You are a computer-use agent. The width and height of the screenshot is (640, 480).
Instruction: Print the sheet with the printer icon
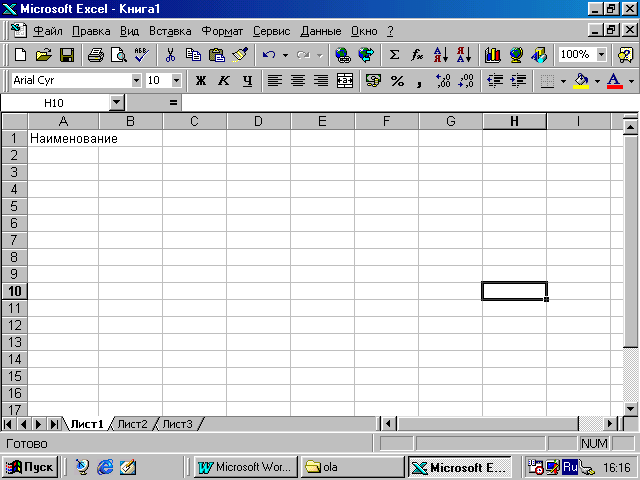[96, 55]
